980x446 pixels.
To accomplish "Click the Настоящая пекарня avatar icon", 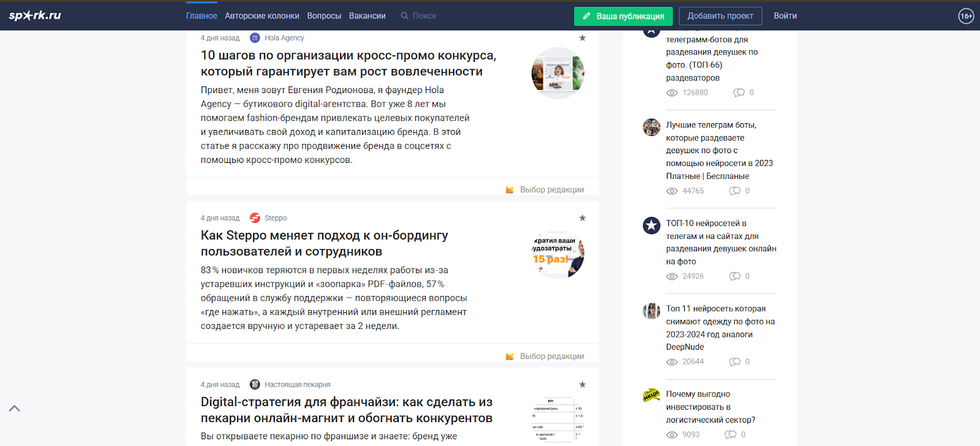I will tap(255, 385).
